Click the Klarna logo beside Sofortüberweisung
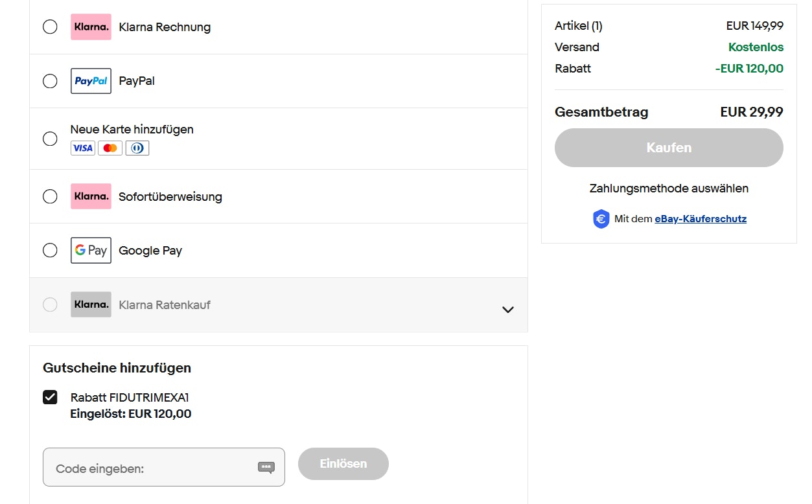 point(91,196)
